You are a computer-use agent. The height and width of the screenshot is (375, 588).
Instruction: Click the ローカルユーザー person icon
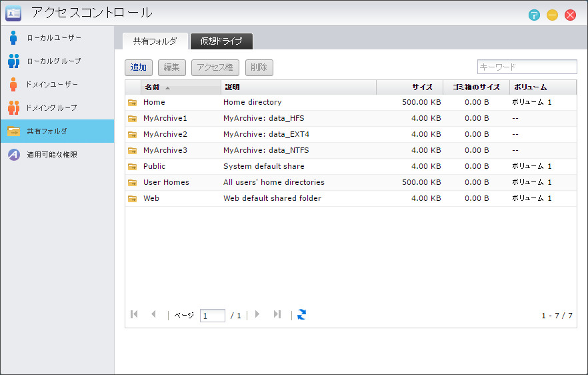point(13,37)
